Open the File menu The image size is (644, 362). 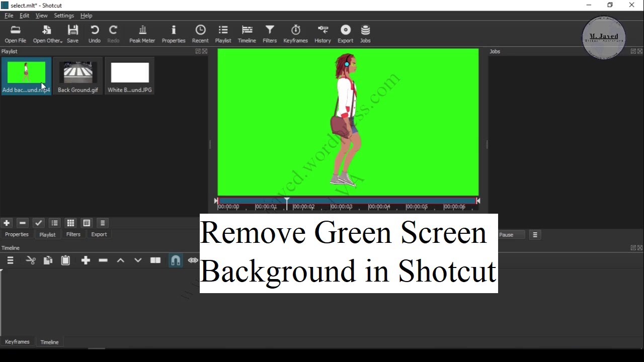(9, 16)
